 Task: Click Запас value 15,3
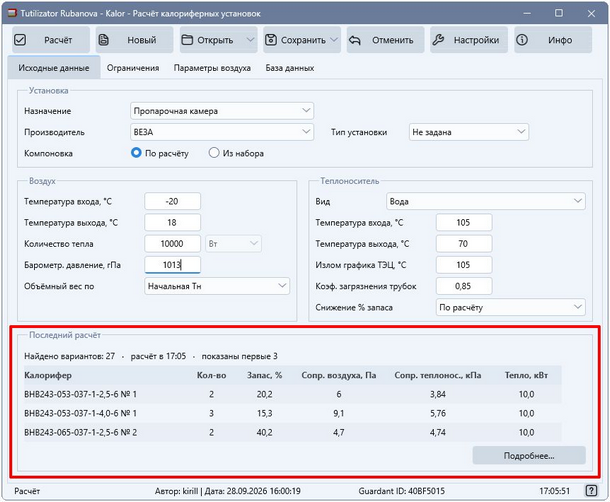tap(265, 413)
